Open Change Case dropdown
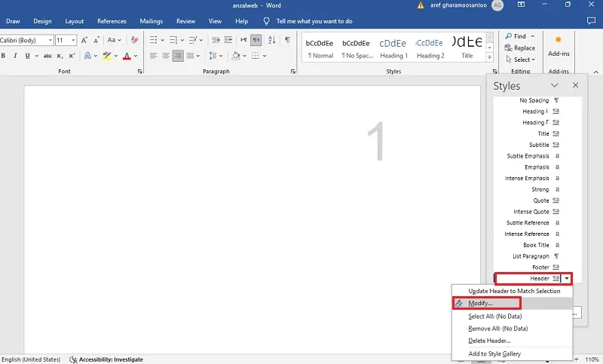 [114, 40]
